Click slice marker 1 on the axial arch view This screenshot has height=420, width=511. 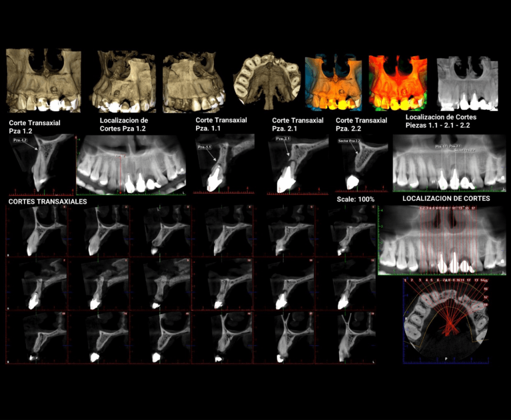405,280
